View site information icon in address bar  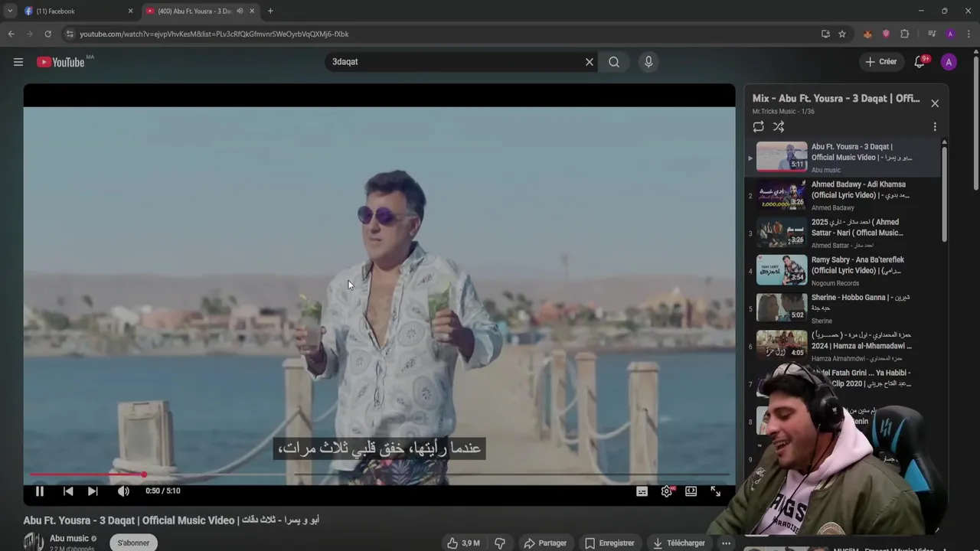(x=70, y=34)
